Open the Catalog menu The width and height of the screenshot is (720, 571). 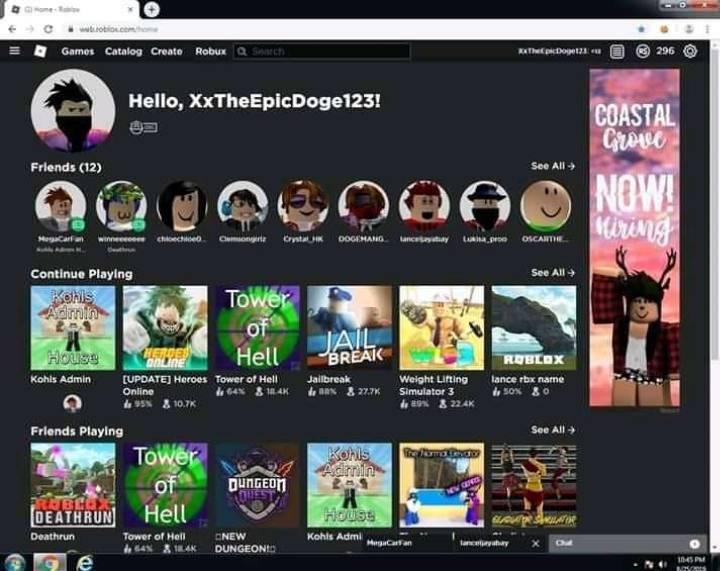(x=124, y=51)
